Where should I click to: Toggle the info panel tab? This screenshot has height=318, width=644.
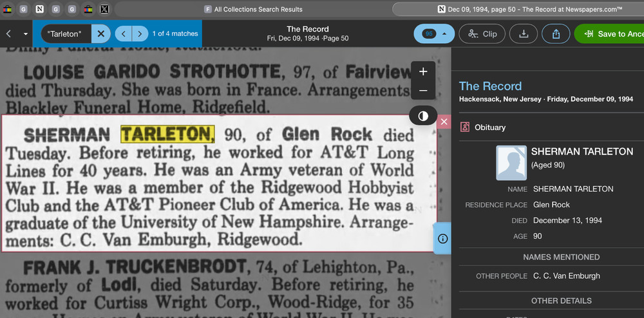442,238
